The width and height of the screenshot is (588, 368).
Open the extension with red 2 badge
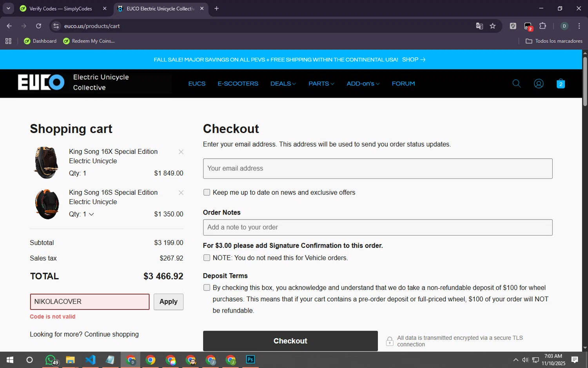pos(528,26)
